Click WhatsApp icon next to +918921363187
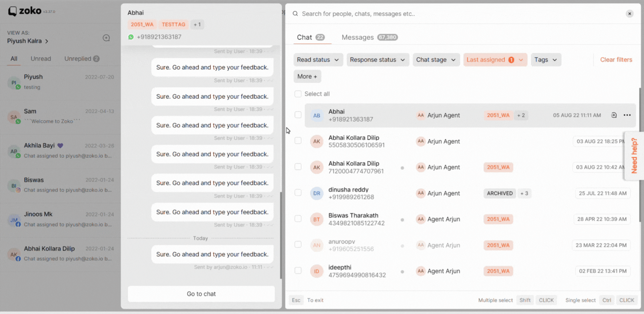644x314 pixels. 131,37
